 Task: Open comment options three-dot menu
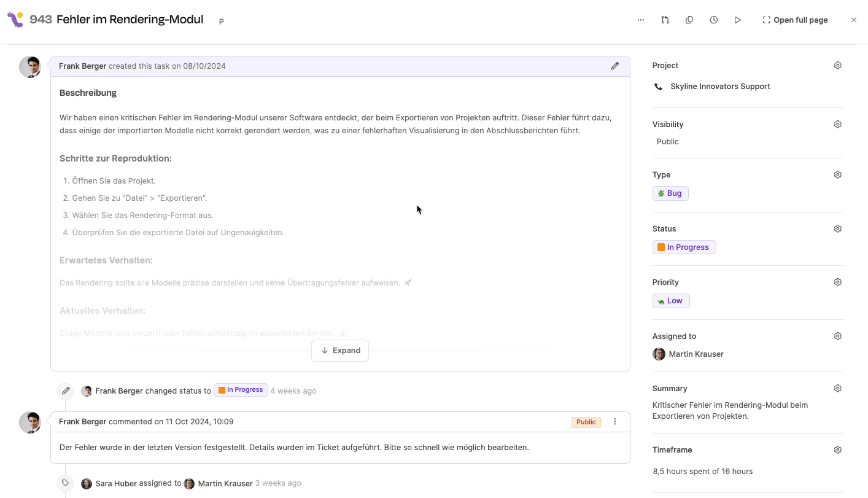(x=615, y=422)
